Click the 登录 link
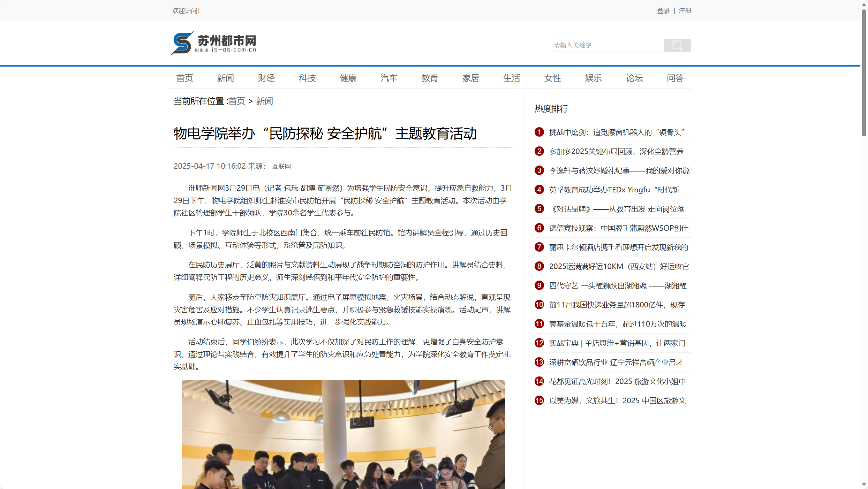 (x=663, y=10)
